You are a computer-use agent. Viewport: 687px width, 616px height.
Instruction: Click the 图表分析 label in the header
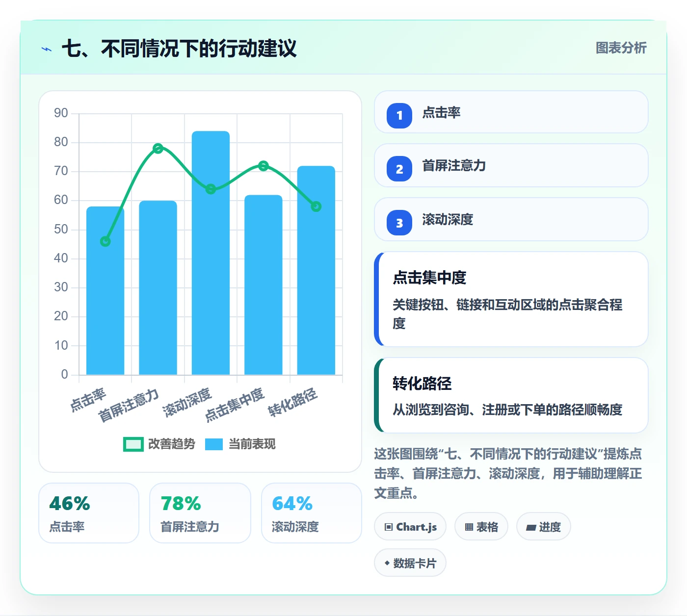coord(621,48)
